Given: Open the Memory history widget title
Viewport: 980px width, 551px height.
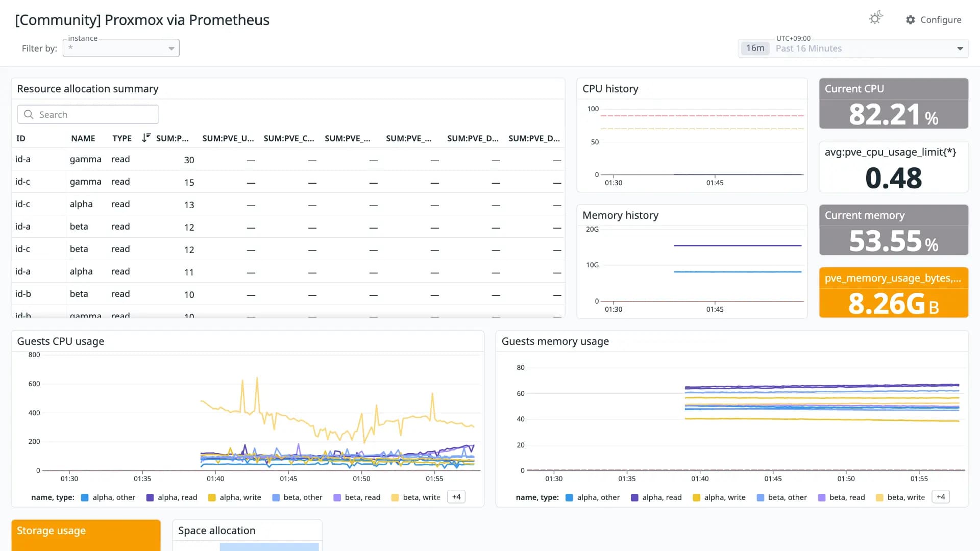Looking at the screenshot, I should 621,215.
